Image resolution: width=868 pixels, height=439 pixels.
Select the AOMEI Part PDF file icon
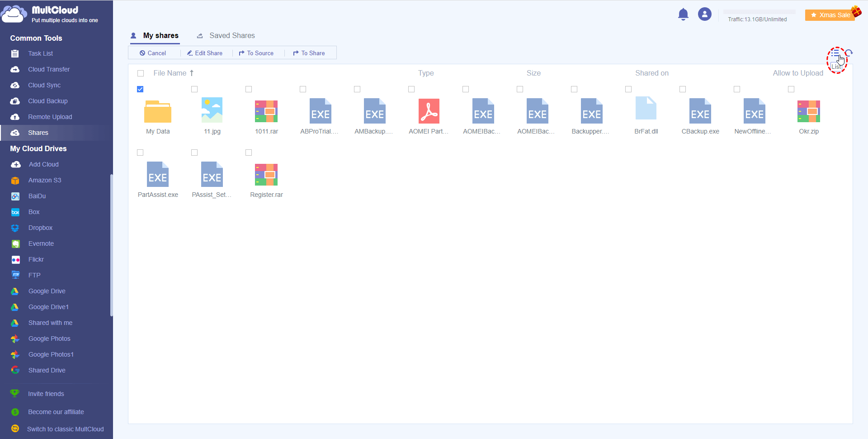[429, 111]
